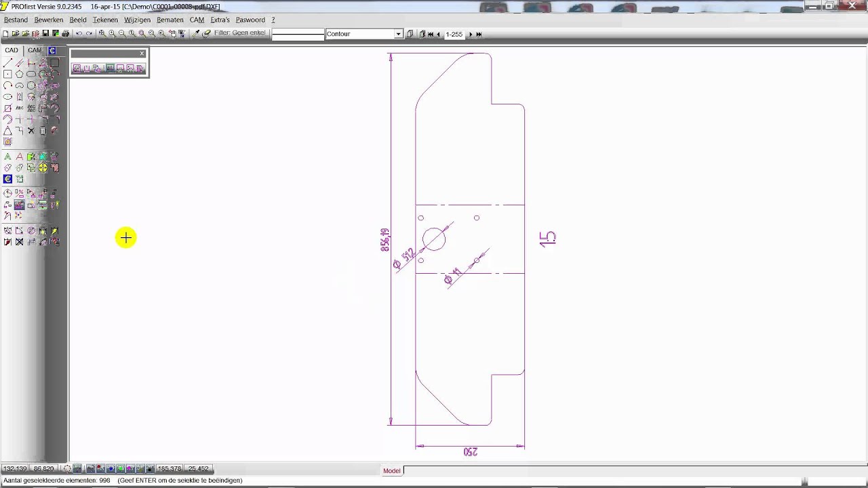Toggle the magenta snap point button
868x488 pixels.
point(130,469)
